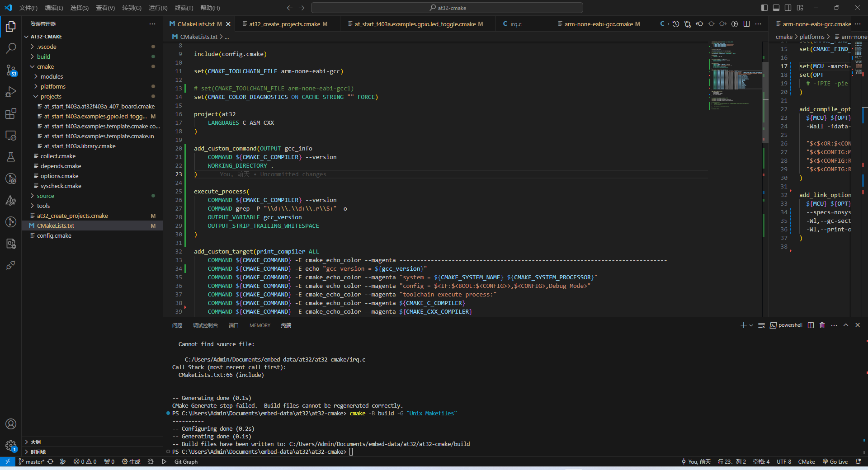The width and height of the screenshot is (868, 470).
Task: Clear terminal using the clear-lines icon
Action: pyautogui.click(x=761, y=325)
